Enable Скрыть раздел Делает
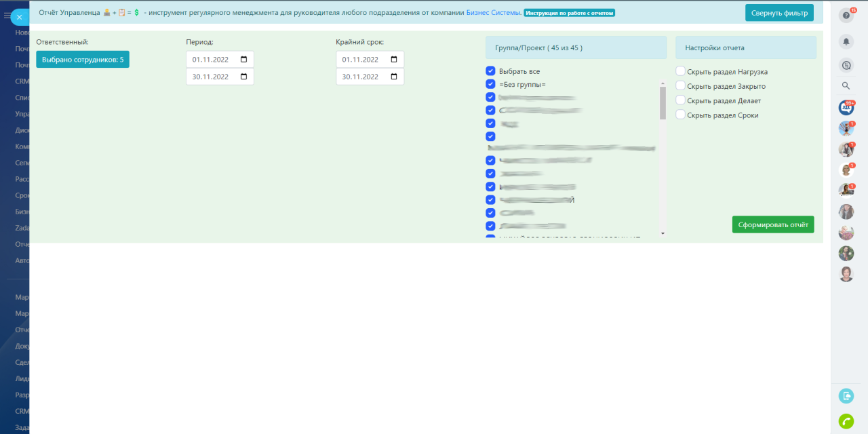 (x=681, y=100)
